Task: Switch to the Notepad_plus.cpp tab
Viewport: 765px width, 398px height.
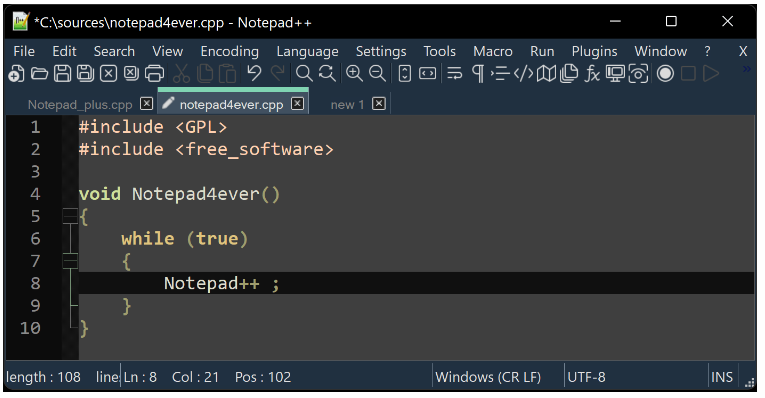Action: click(x=80, y=104)
